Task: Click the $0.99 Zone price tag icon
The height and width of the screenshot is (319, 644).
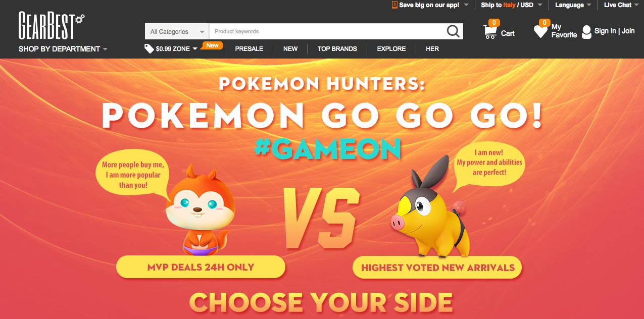Action: tap(149, 48)
